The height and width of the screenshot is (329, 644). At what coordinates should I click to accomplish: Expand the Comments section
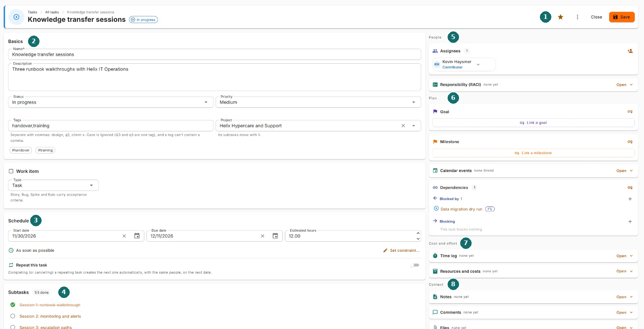(624, 312)
